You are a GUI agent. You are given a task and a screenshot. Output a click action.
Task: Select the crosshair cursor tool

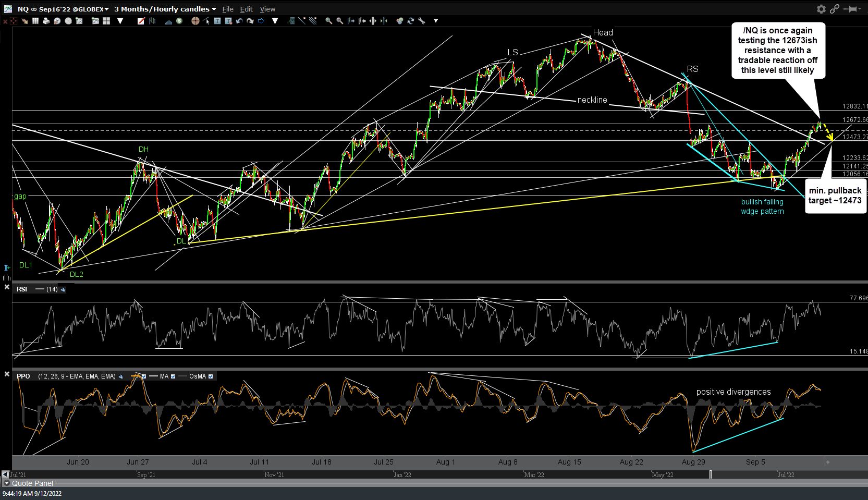(x=195, y=21)
